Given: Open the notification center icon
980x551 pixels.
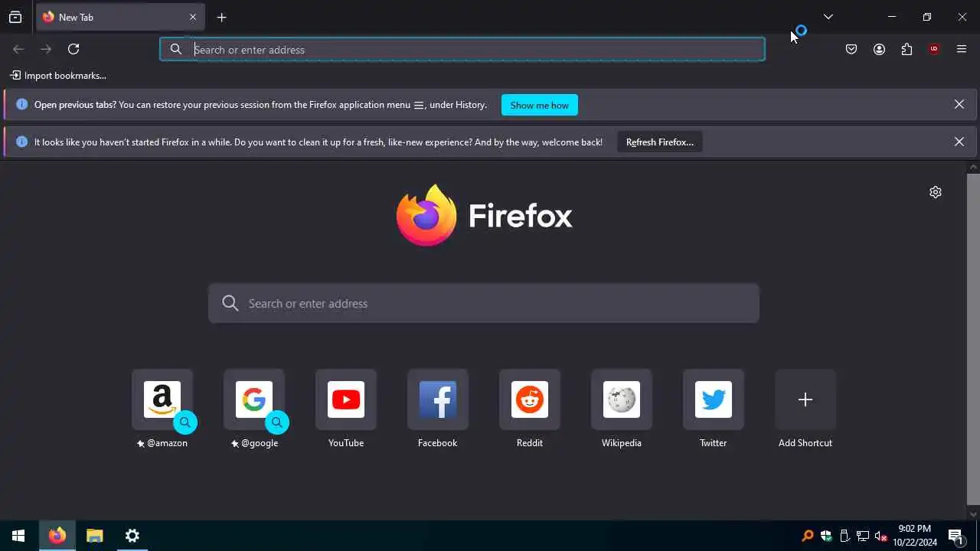Looking at the screenshot, I should (955, 536).
